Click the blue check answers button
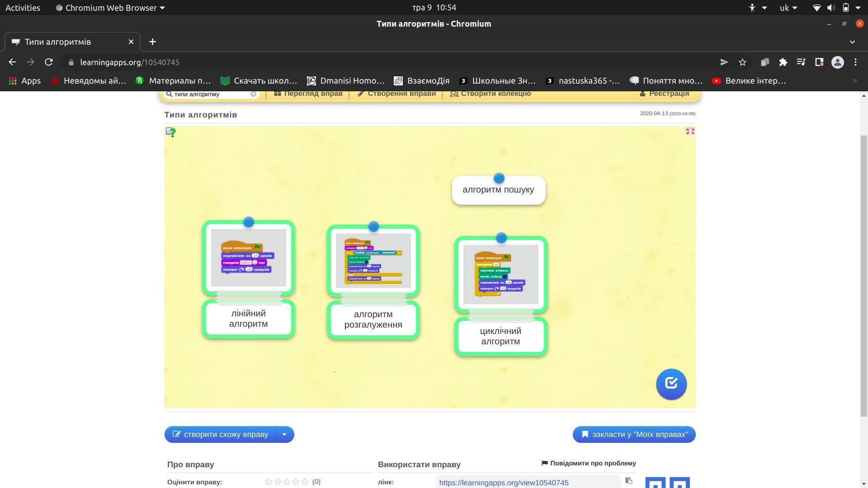868x488 pixels. (671, 384)
